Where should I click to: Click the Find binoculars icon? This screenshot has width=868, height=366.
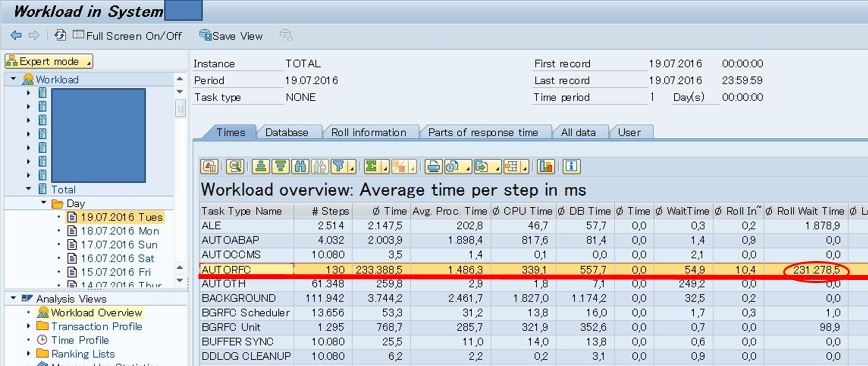click(301, 166)
